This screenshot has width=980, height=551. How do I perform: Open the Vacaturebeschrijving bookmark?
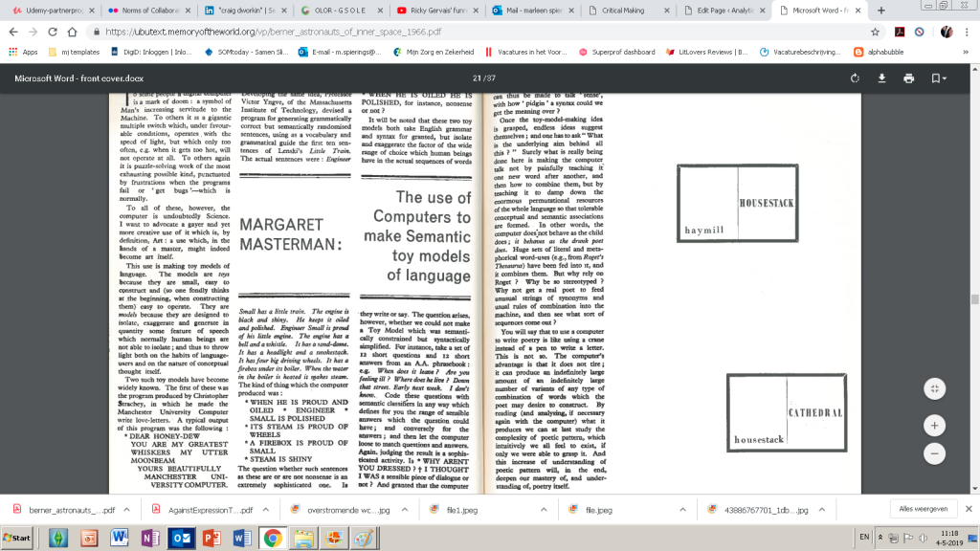point(800,52)
